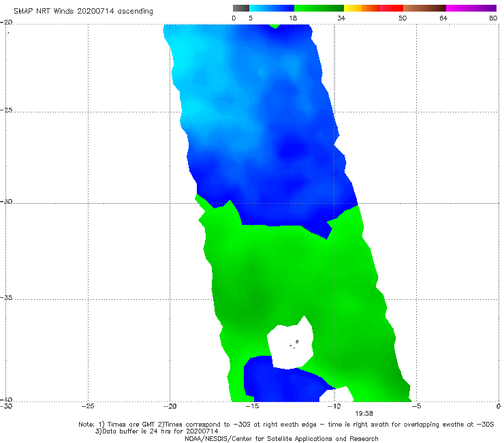Click the note '3)Data buffer is 24 hrs for 20200714'
The height and width of the screenshot is (443, 504).
pyautogui.click(x=157, y=431)
